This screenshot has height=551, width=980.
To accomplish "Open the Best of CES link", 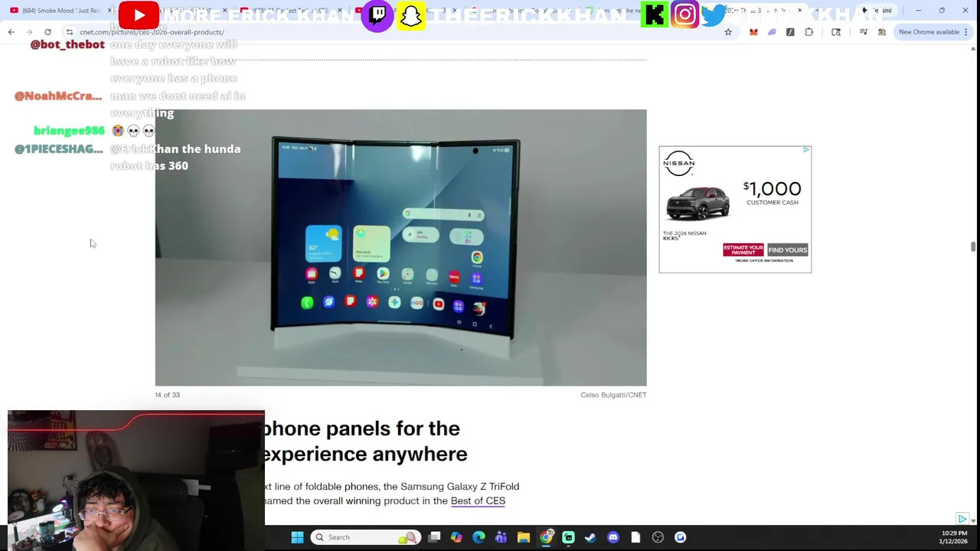I will 478,501.
